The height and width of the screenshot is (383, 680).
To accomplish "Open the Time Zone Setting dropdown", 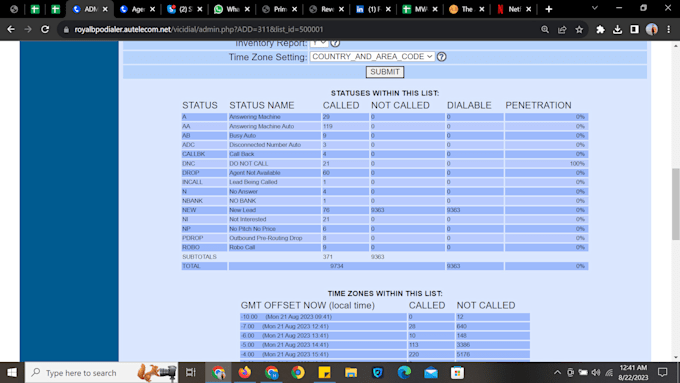I will point(372,57).
